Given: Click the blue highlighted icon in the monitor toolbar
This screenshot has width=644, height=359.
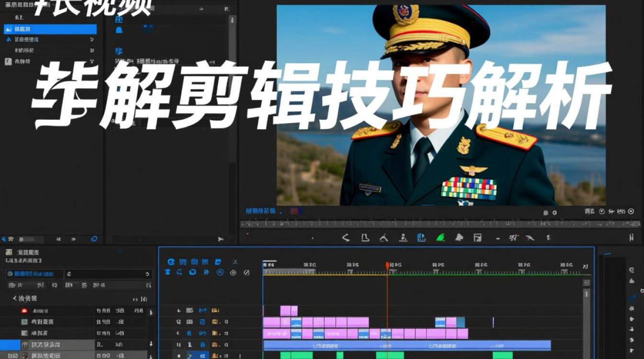Looking at the screenshot, I should pyautogui.click(x=421, y=237).
